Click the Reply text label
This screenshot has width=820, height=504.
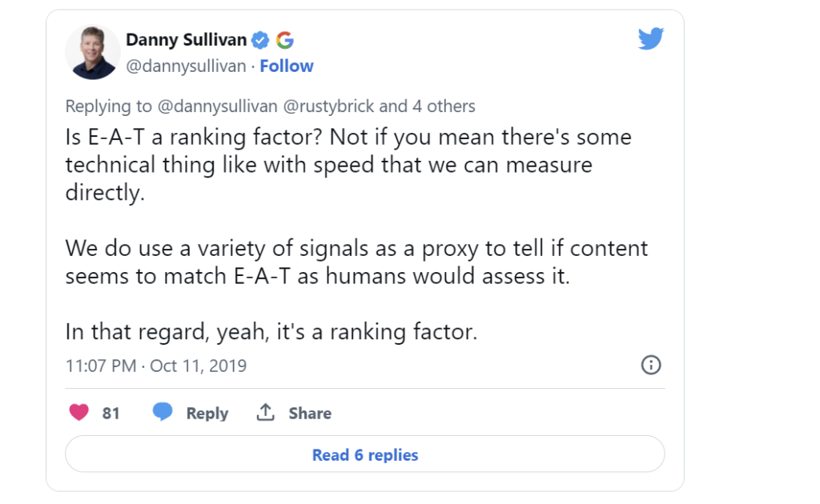207,414
